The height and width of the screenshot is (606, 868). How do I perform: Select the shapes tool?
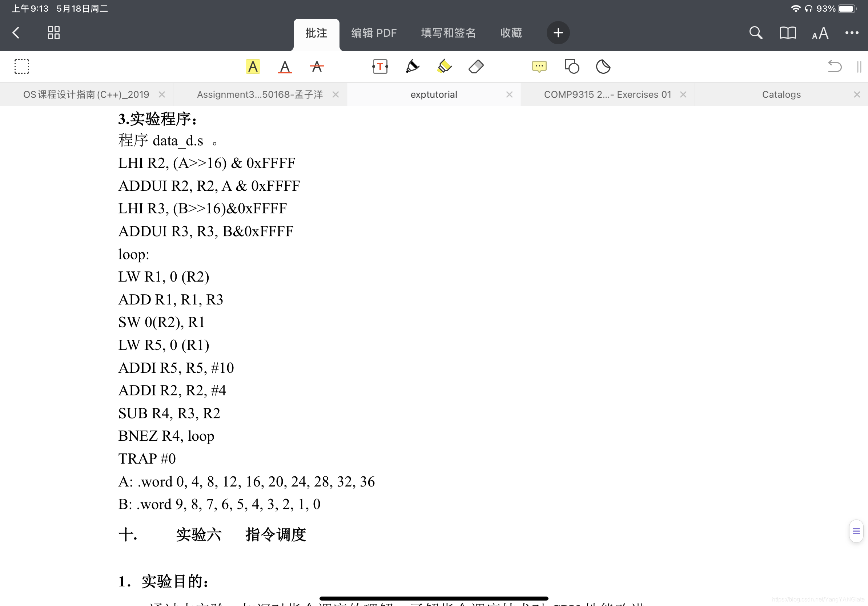[x=572, y=66]
